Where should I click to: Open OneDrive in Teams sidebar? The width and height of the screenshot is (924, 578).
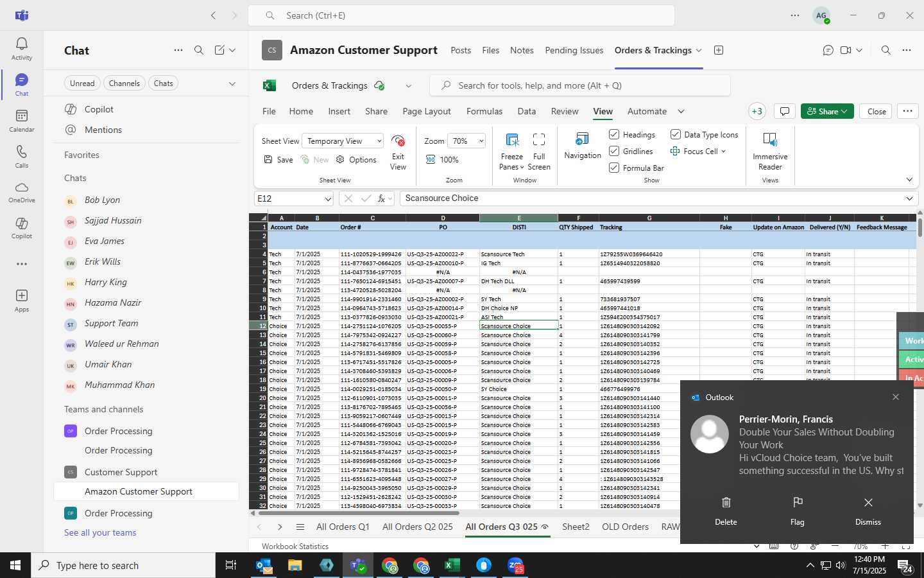pyautogui.click(x=21, y=193)
